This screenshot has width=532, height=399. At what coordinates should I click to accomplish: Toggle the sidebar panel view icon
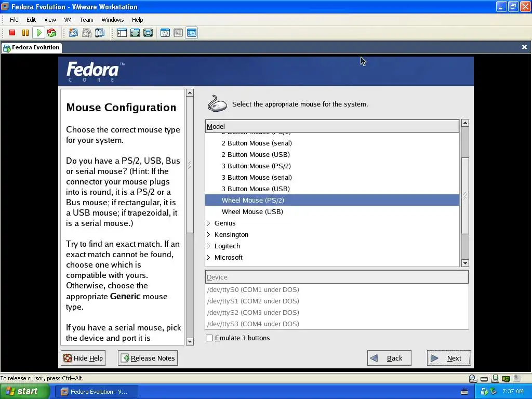click(x=122, y=33)
